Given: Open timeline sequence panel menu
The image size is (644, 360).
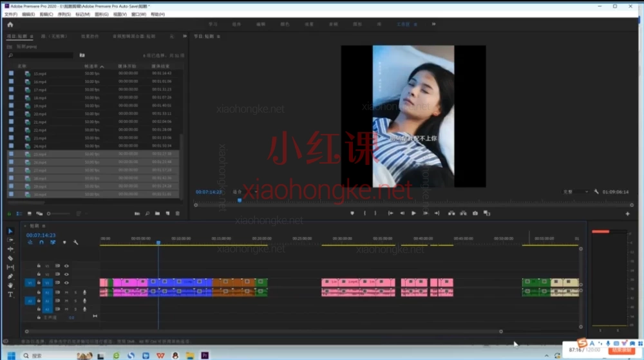Looking at the screenshot, I should [x=44, y=226].
